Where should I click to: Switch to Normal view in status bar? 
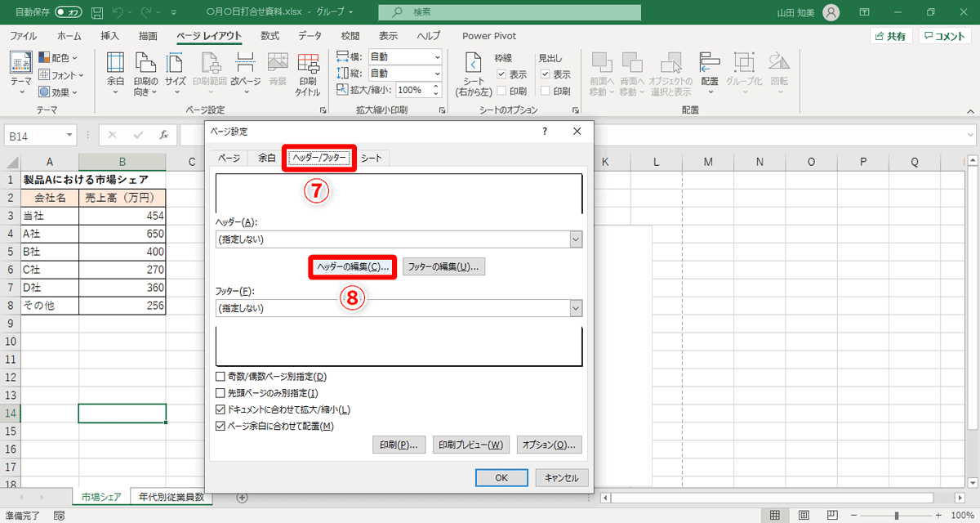coord(773,516)
